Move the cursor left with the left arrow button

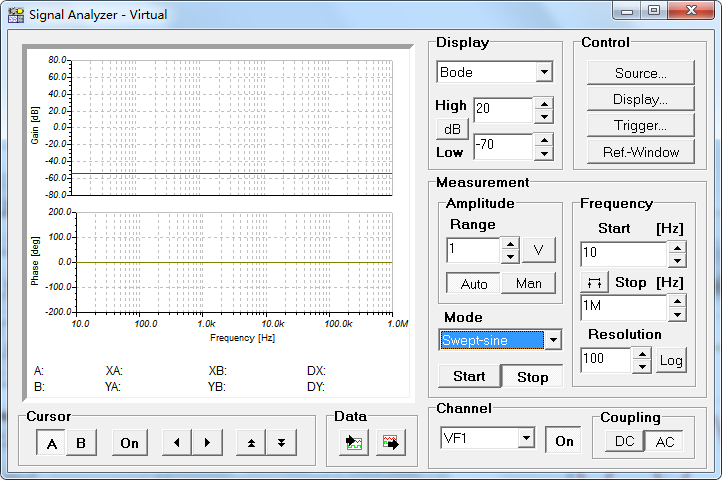click(x=177, y=443)
